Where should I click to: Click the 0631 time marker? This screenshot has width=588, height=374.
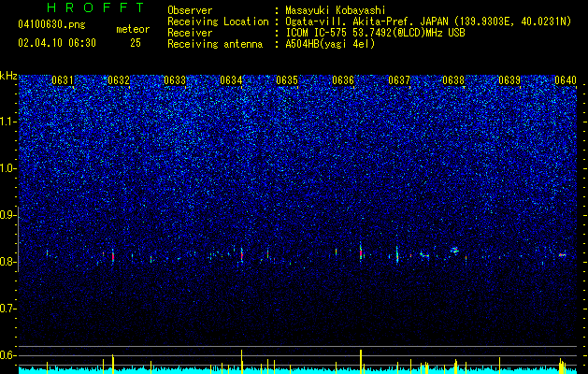(63, 80)
